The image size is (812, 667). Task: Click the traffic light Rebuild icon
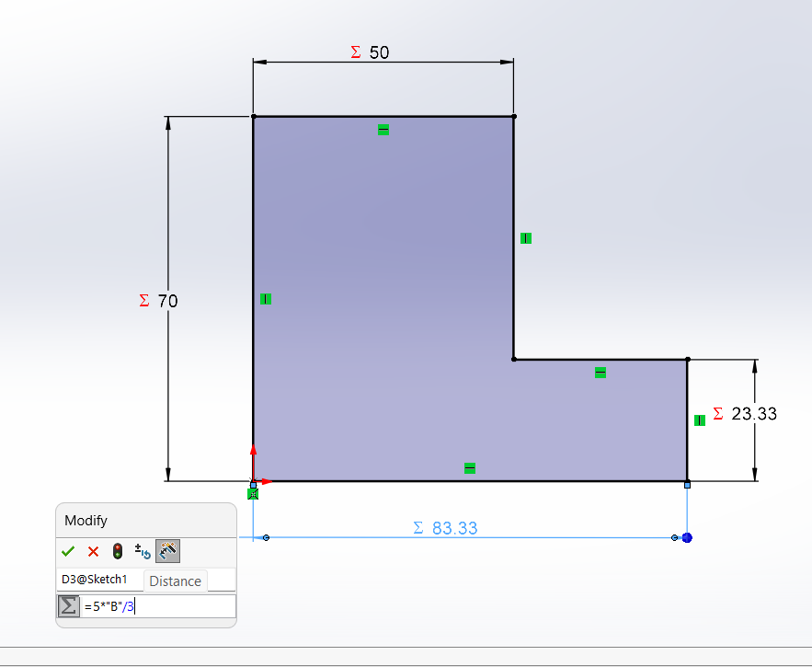click(x=118, y=551)
